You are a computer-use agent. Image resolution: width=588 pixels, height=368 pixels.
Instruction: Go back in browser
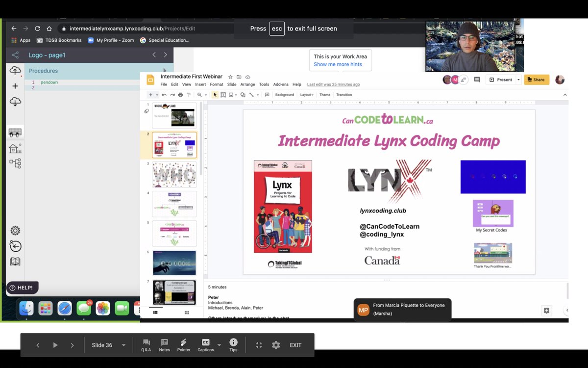tap(14, 28)
